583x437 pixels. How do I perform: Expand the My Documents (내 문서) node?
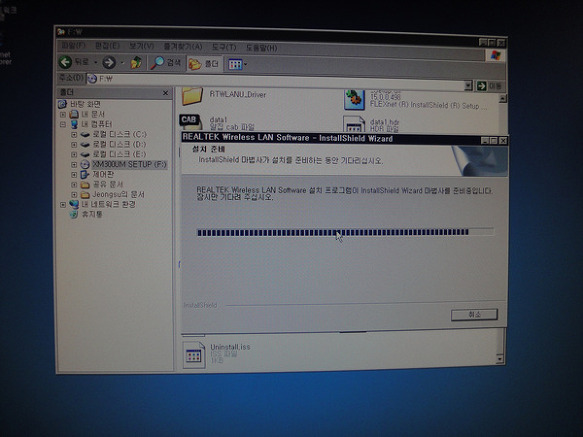click(63, 114)
